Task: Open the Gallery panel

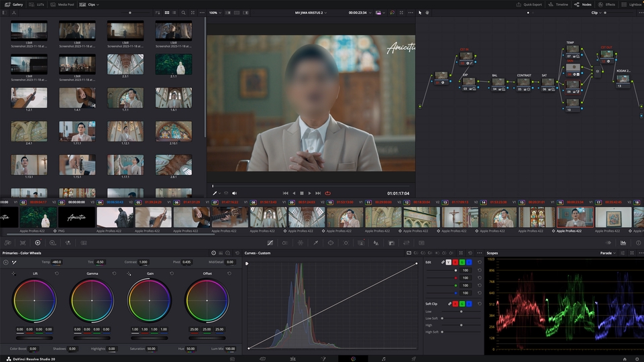Action: click(13, 5)
